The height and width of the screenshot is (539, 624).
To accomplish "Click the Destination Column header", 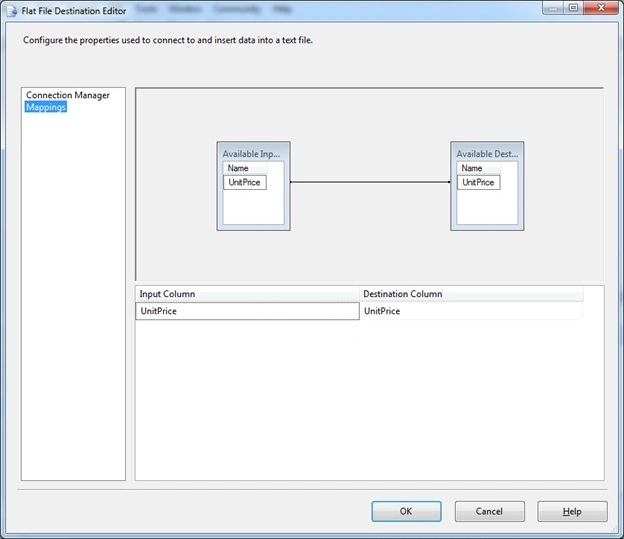I will [472, 294].
